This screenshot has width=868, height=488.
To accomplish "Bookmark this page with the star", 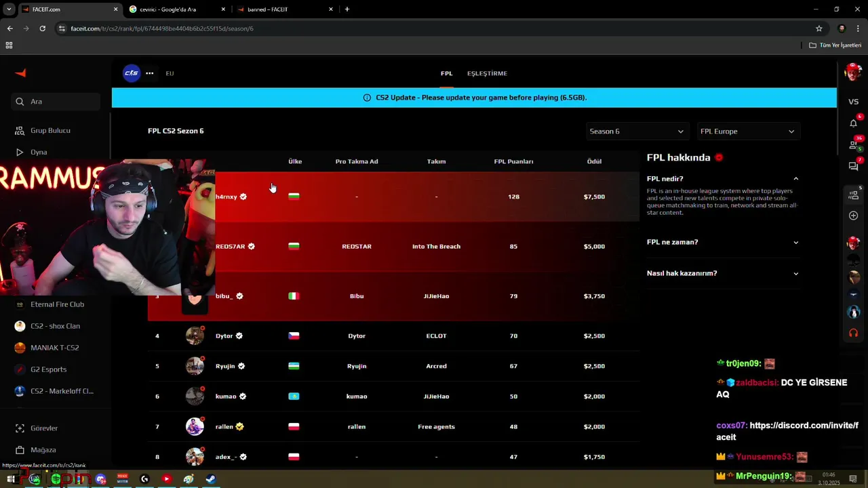I will (x=818, y=28).
